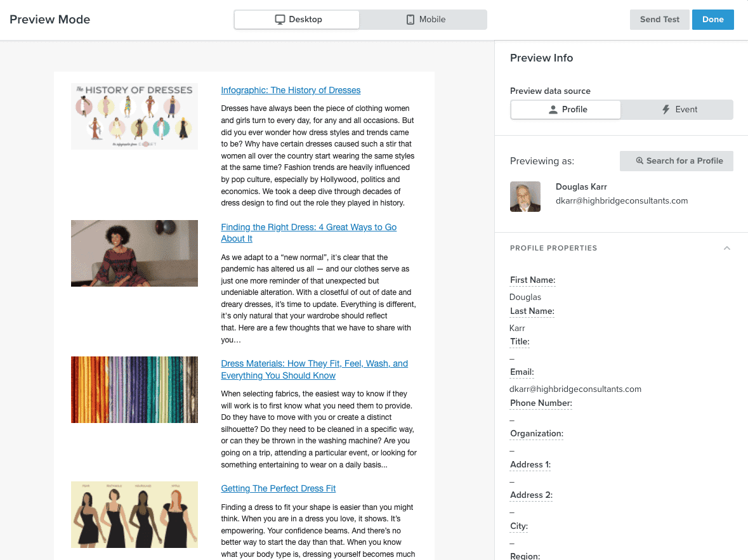This screenshot has height=560, width=748.
Task: Open Getting The Perfect Dress Fit link
Action: pos(278,488)
